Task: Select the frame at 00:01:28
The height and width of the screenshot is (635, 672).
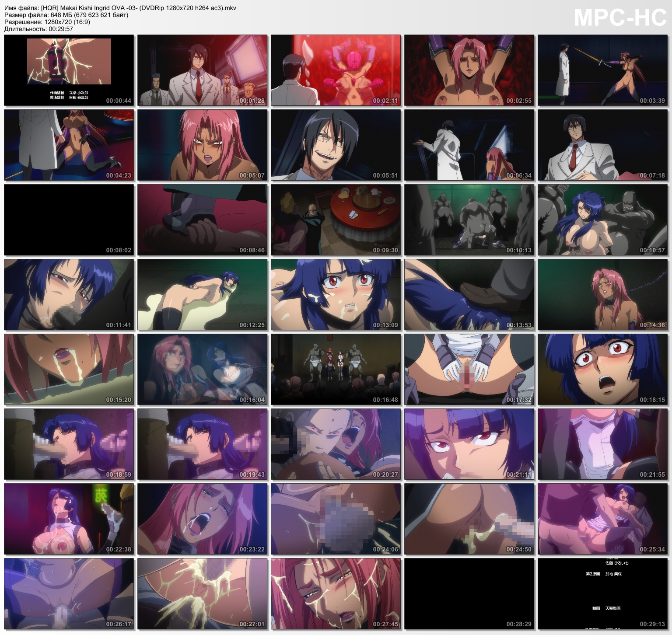Action: tap(203, 70)
